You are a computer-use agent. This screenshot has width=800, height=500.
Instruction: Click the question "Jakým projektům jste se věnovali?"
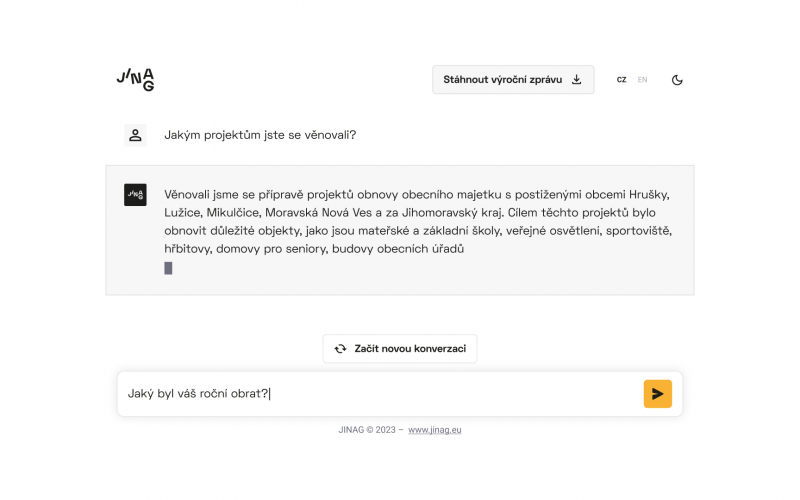[x=260, y=135]
